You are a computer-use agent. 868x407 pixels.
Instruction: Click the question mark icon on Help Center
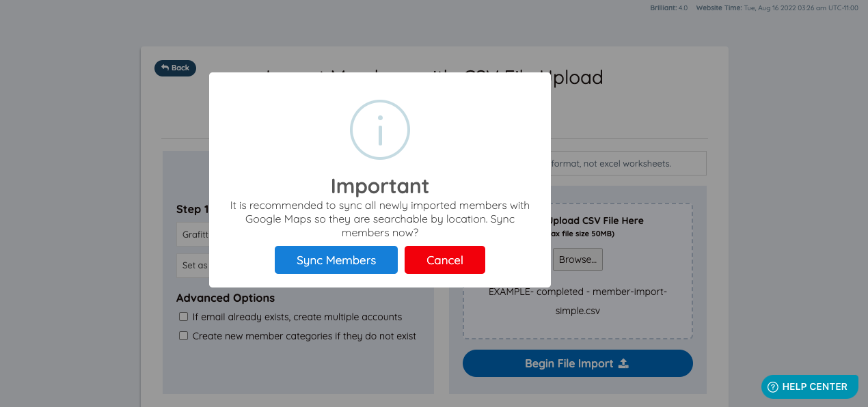[773, 387]
